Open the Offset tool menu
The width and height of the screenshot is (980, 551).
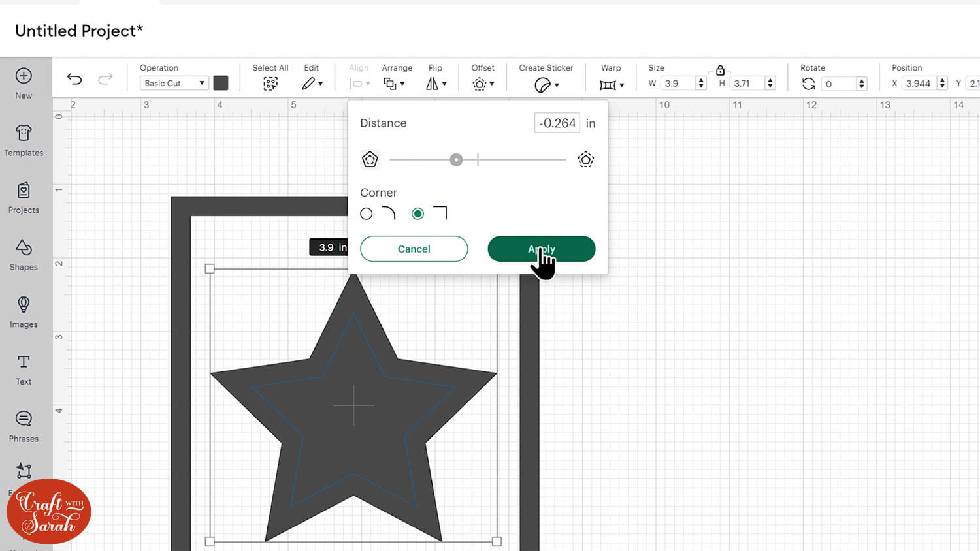pos(483,84)
